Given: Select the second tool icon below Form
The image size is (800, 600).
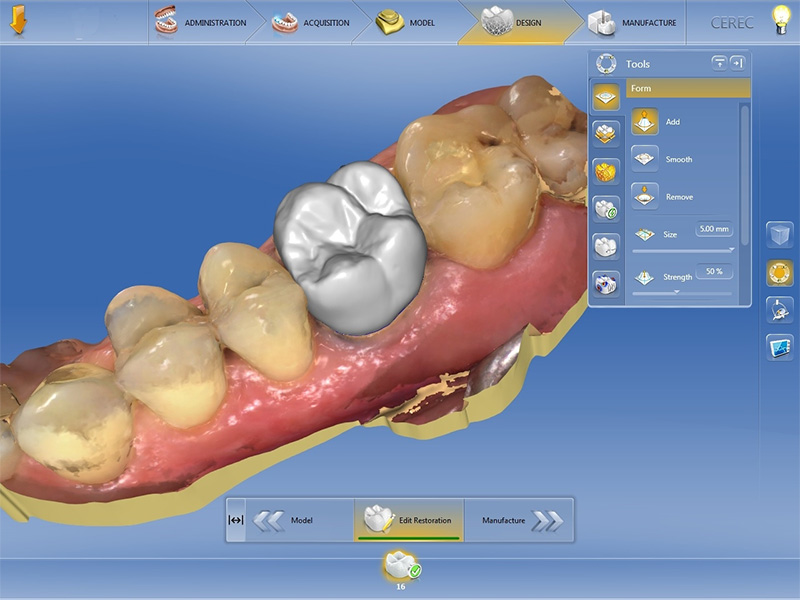Looking at the screenshot, I should coord(606,134).
